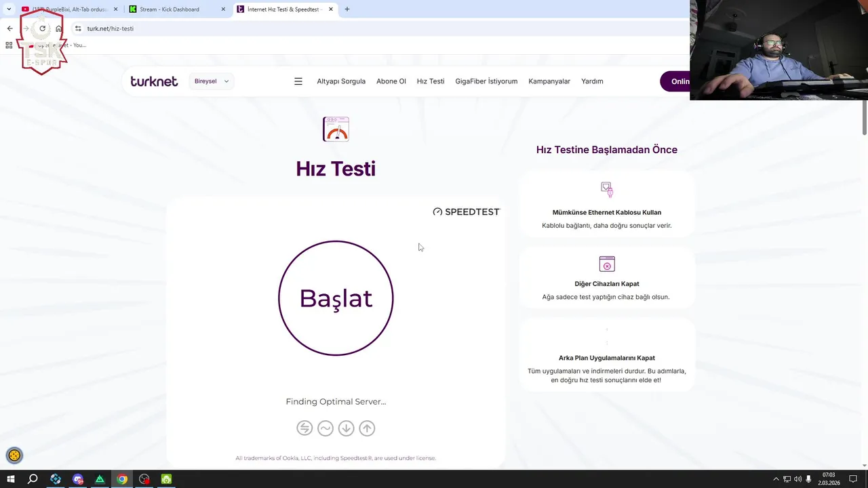Reload the current page
Viewport: 868px width, 488px height.
(42, 28)
